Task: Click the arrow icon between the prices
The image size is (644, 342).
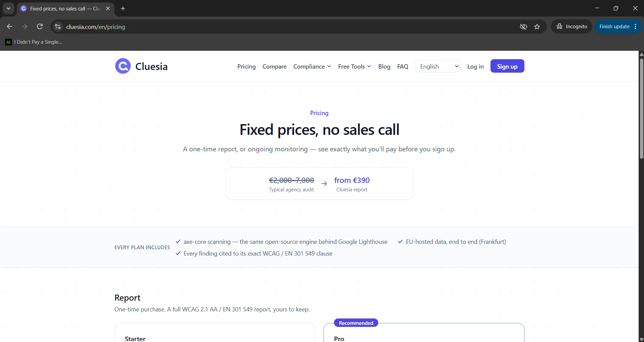Action: coord(324,184)
